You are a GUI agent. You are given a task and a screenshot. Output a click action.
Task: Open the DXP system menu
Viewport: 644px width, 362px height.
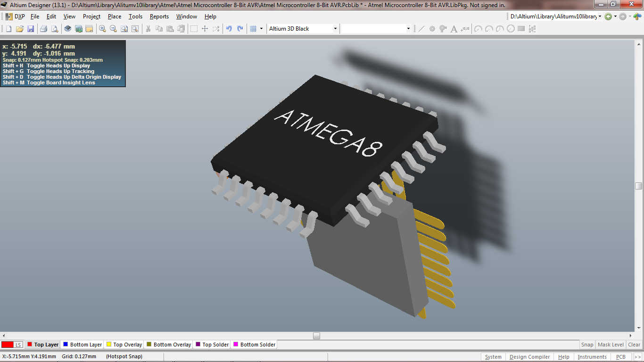[15, 16]
